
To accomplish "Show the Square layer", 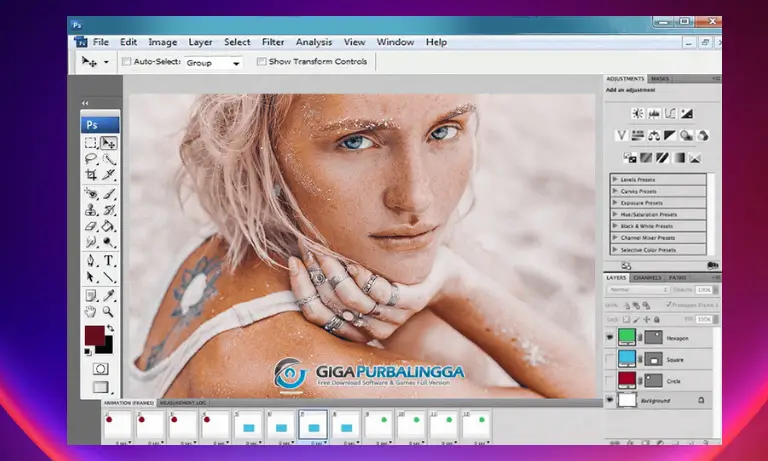I will click(609, 359).
